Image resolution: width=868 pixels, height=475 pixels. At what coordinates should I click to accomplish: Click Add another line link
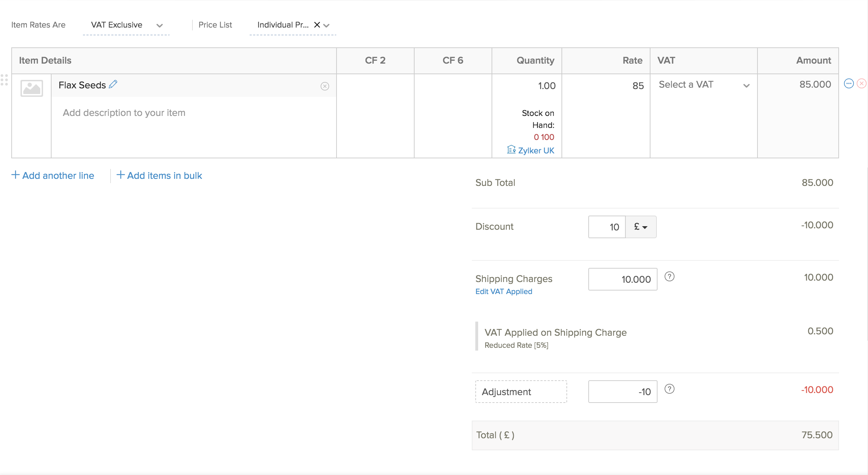point(53,176)
